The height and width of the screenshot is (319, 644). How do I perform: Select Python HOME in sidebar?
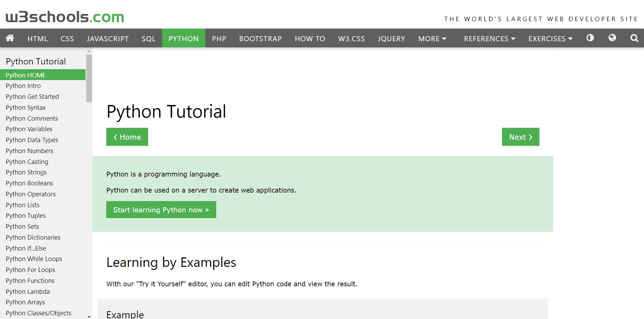(43, 75)
